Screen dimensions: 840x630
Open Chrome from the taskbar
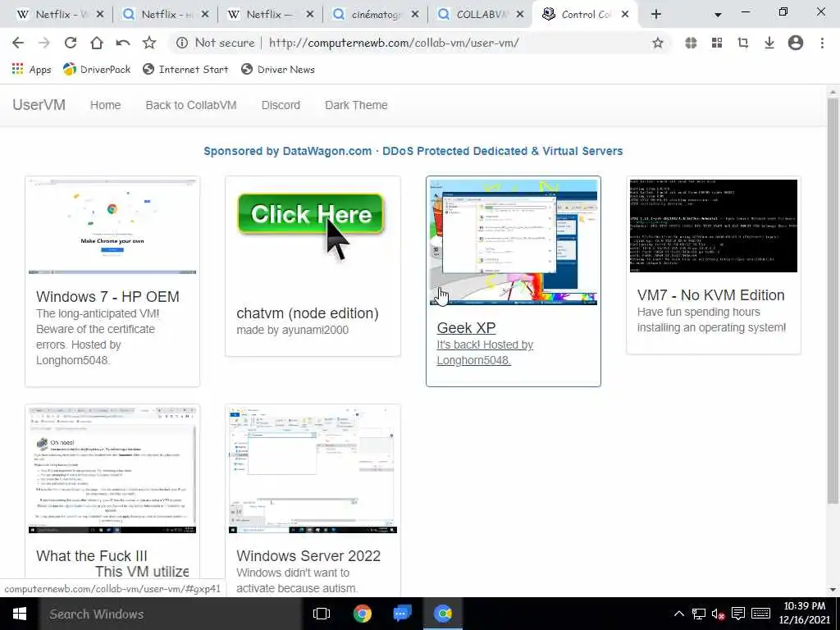pyautogui.click(x=362, y=614)
